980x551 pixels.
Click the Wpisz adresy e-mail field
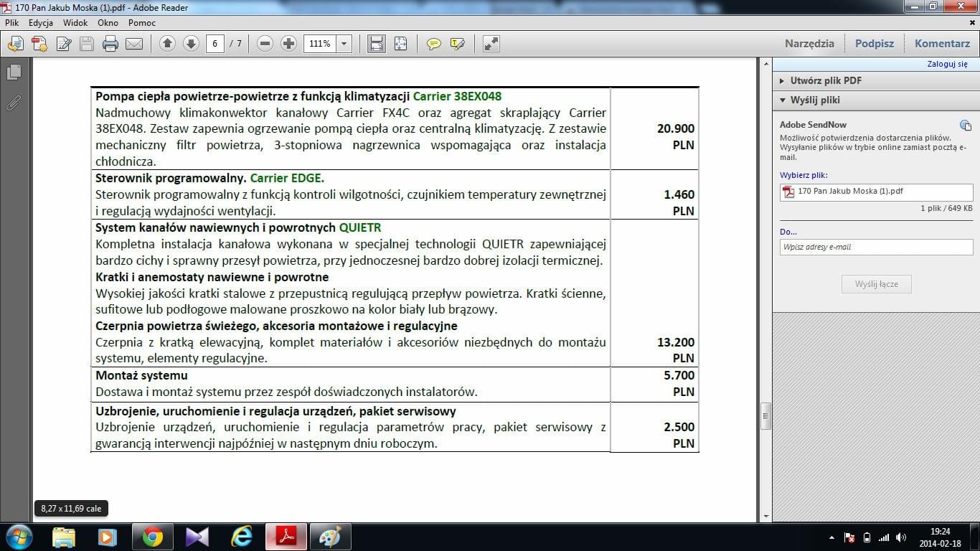tap(876, 247)
